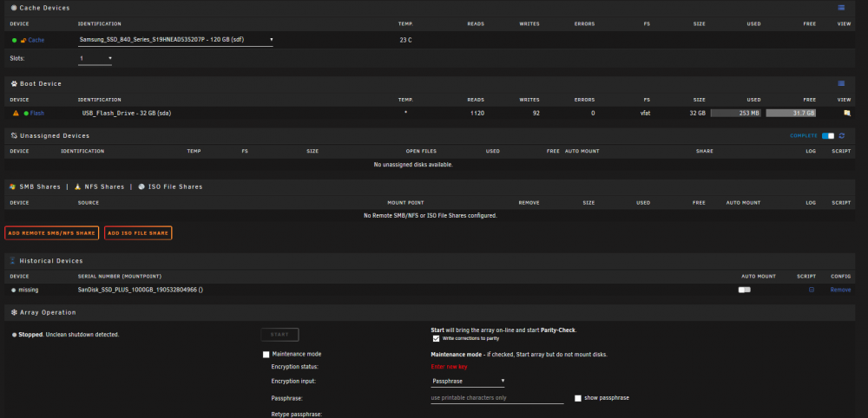868x418 pixels.
Task: Click the Flash 32 GB size value
Action: (698, 114)
